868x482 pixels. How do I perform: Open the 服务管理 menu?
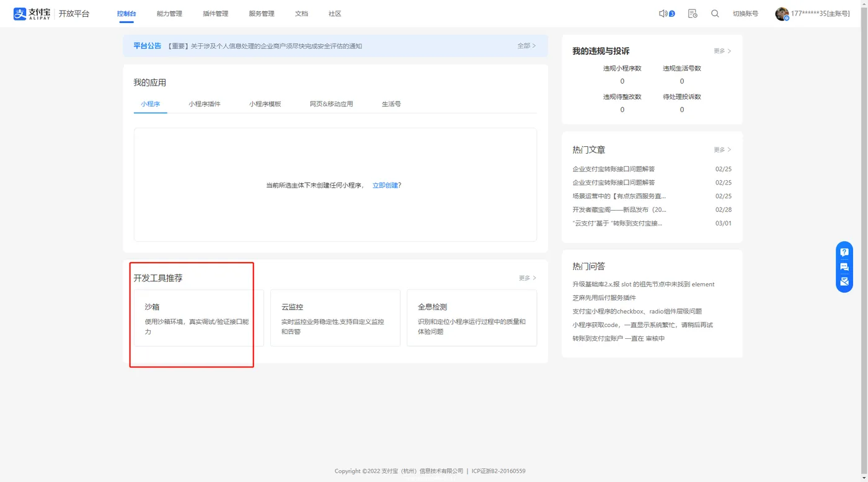pos(262,14)
